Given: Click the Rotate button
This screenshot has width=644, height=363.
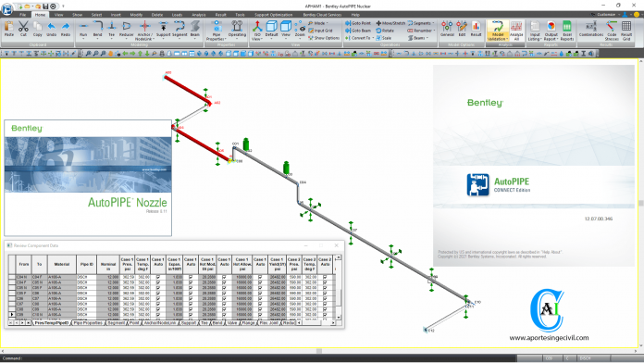Looking at the screenshot, I should point(385,31).
